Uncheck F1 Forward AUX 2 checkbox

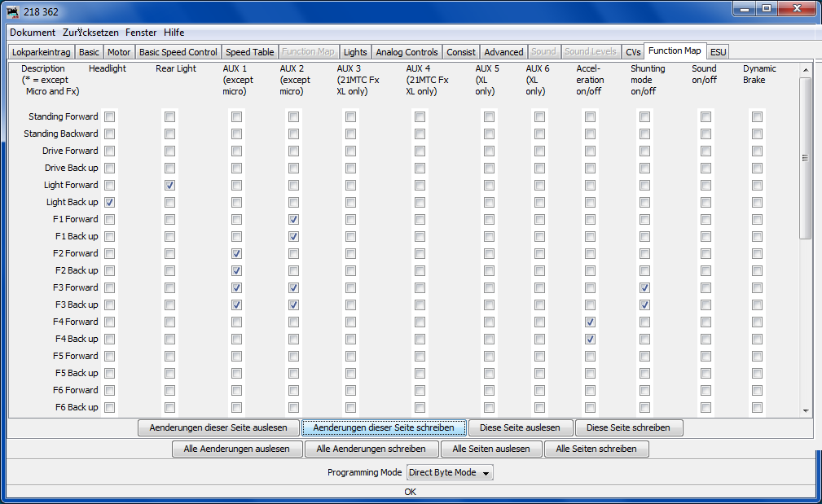(x=293, y=220)
